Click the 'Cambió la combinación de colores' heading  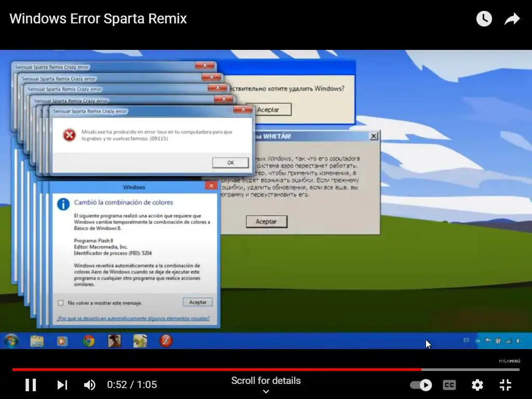tap(124, 203)
